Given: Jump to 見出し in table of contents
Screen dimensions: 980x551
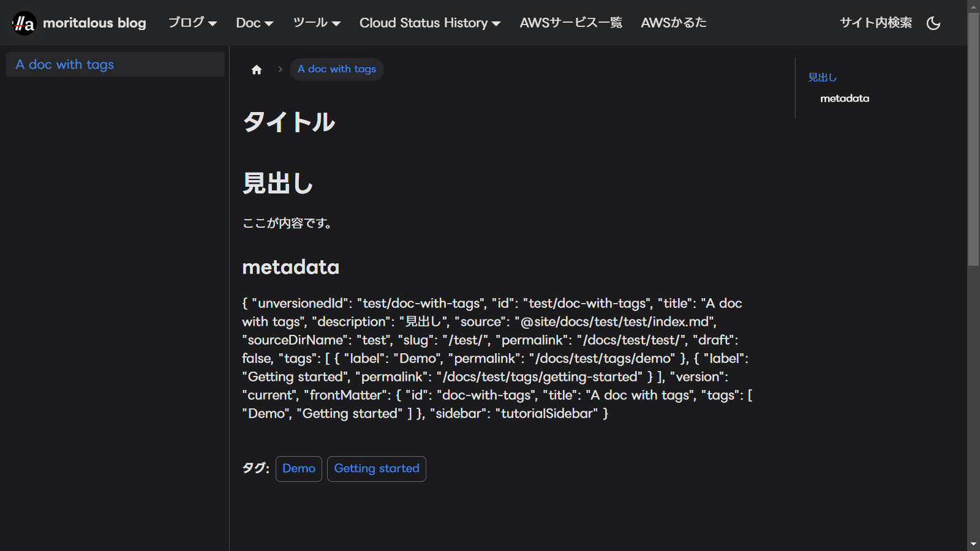Looking at the screenshot, I should (822, 77).
